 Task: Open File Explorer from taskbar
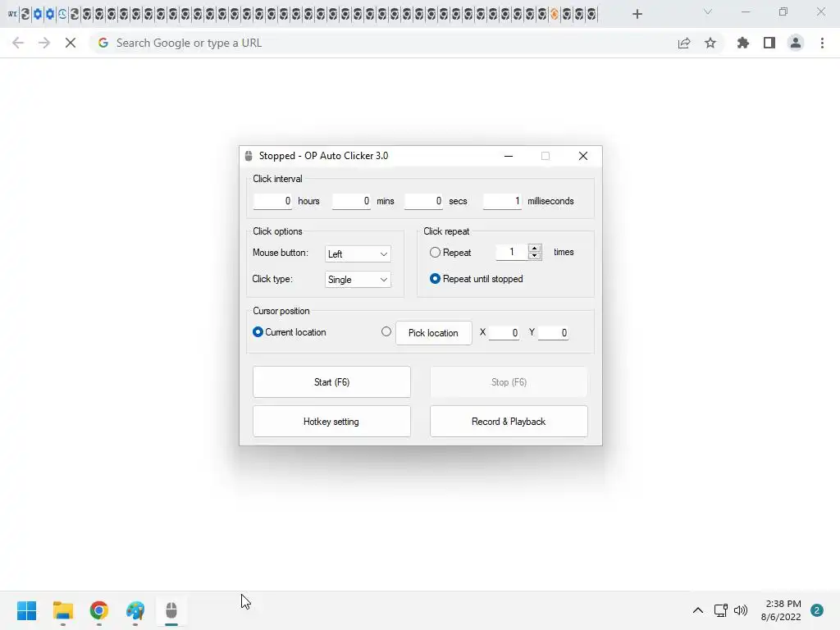[x=62, y=610]
